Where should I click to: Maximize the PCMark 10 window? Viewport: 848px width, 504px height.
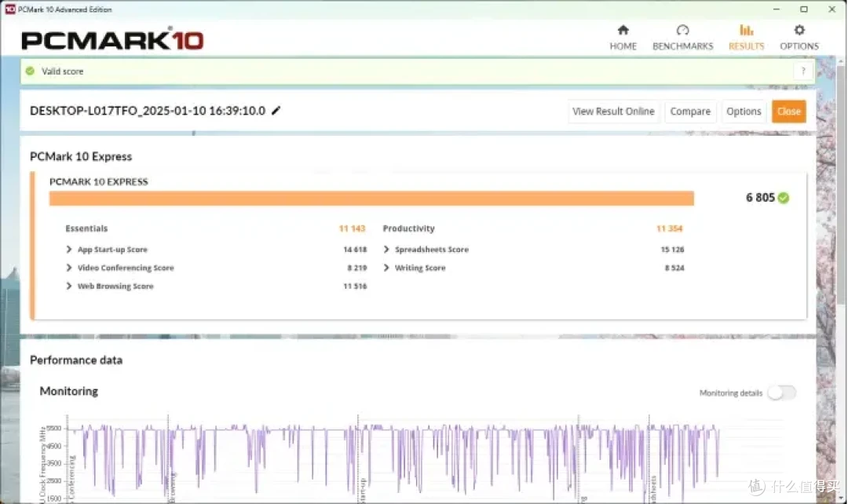point(804,9)
